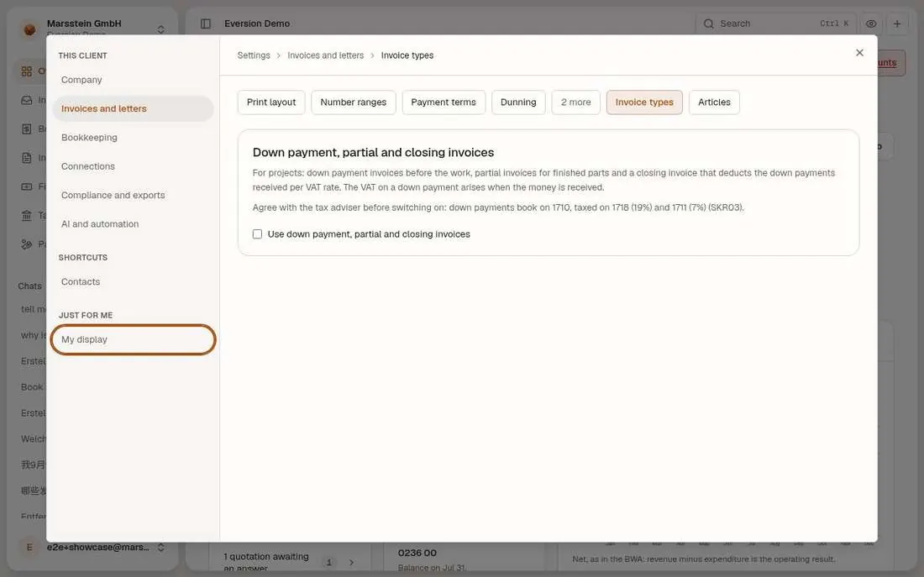Expand the Marsstein GmbH client switcher
The image size is (924, 577).
[x=160, y=29]
